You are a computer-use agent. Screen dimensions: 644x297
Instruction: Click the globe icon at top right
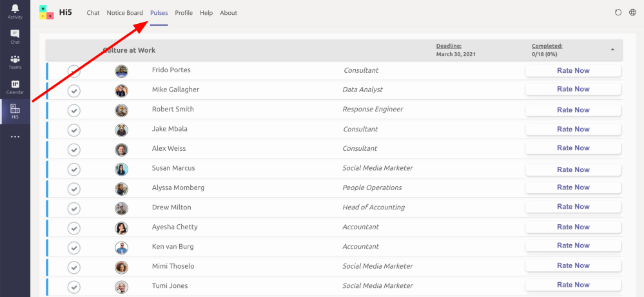pos(632,12)
